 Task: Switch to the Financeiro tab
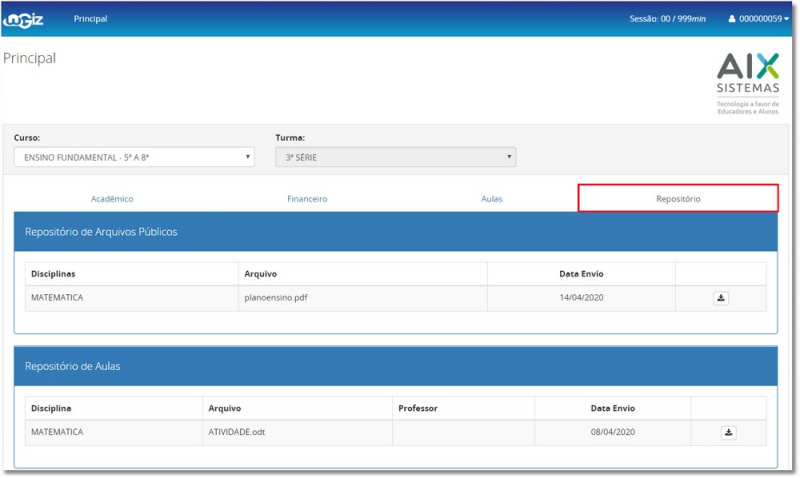point(307,199)
